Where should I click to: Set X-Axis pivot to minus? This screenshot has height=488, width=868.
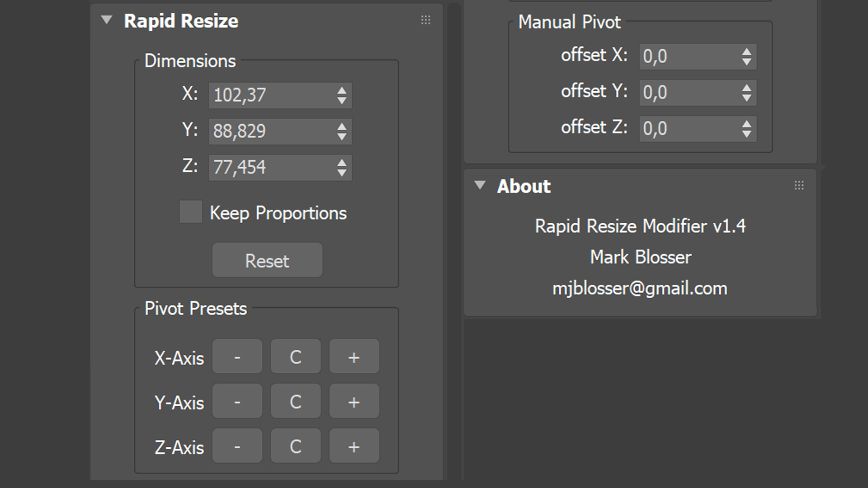coord(237,357)
